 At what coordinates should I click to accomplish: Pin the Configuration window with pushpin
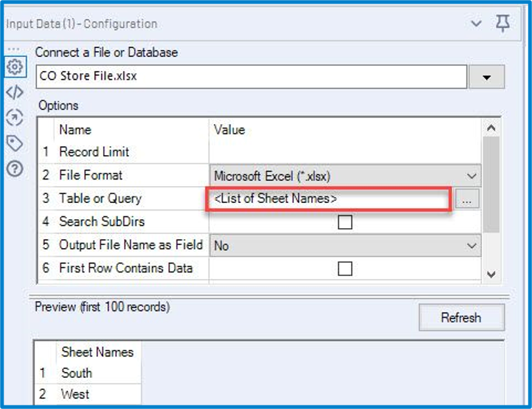click(502, 24)
